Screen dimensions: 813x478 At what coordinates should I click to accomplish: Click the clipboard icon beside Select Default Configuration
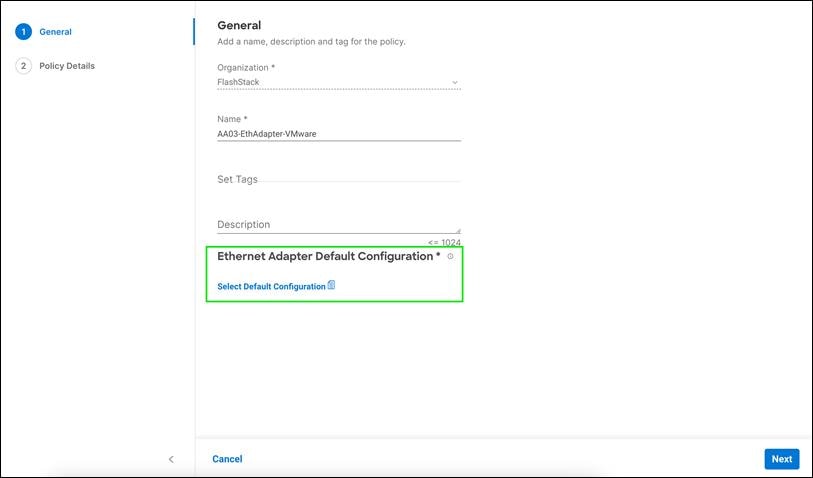pyautogui.click(x=331, y=285)
